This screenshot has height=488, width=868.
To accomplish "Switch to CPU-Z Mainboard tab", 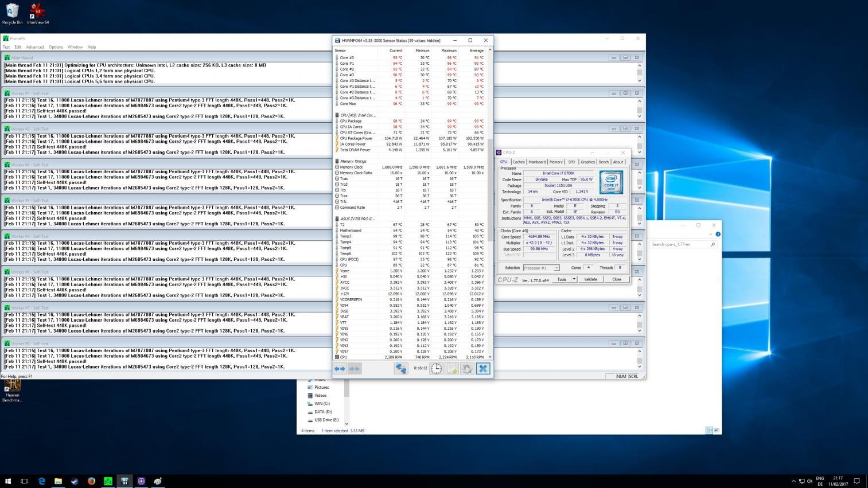I will point(537,162).
